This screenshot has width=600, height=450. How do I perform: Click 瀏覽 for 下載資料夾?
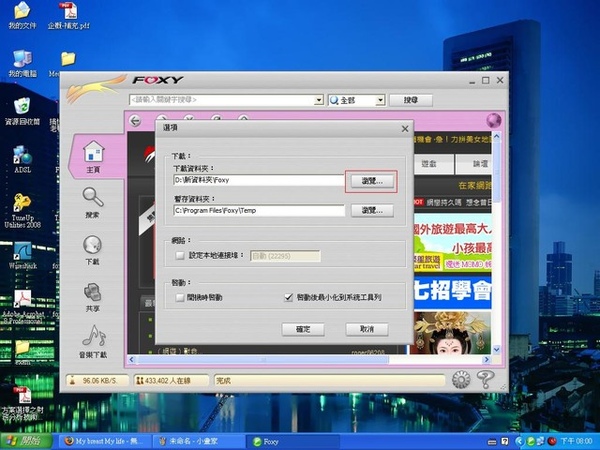click(372, 181)
